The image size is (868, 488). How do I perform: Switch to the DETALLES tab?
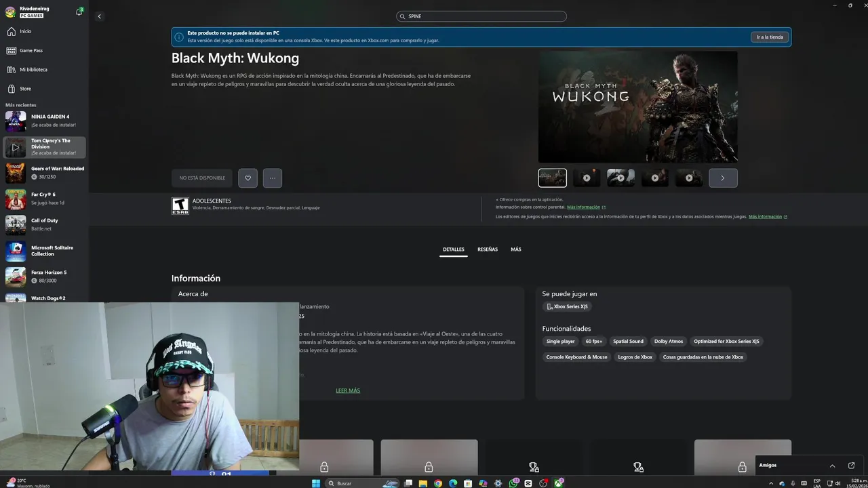pos(454,249)
